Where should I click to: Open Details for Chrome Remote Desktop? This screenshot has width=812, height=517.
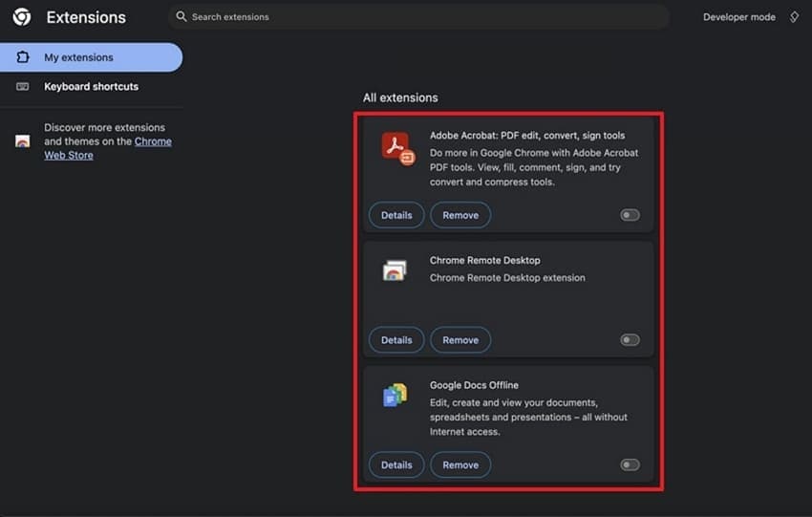[396, 340]
